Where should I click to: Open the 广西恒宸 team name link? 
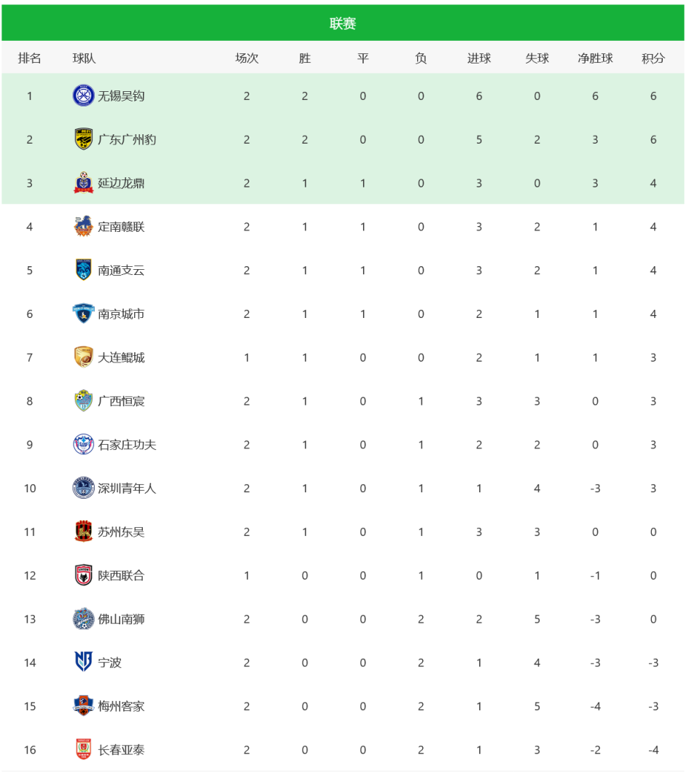pyautogui.click(x=121, y=401)
